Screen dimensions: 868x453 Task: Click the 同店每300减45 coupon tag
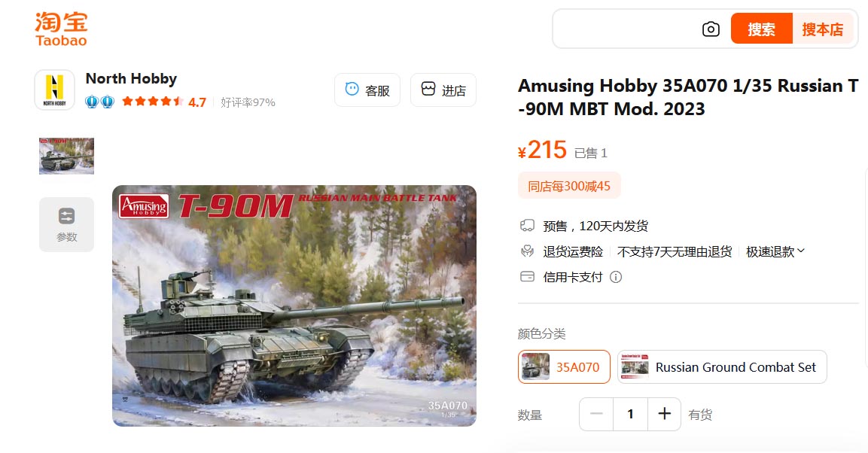(x=569, y=186)
